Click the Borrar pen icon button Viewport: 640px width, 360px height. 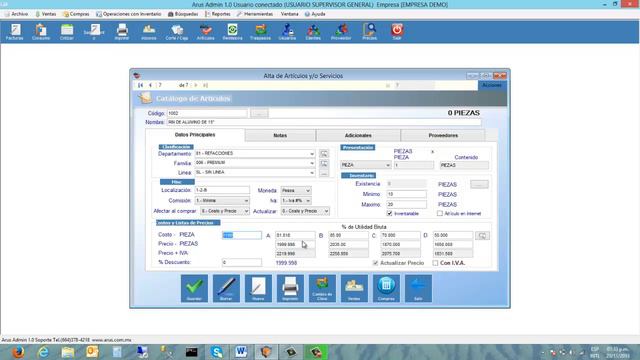226,288
